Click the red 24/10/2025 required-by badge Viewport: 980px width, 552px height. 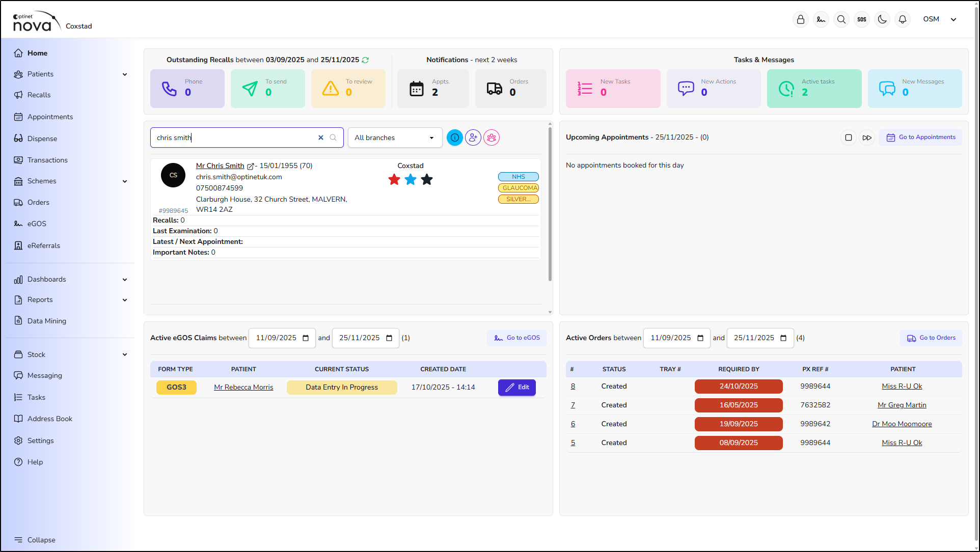pyautogui.click(x=739, y=387)
